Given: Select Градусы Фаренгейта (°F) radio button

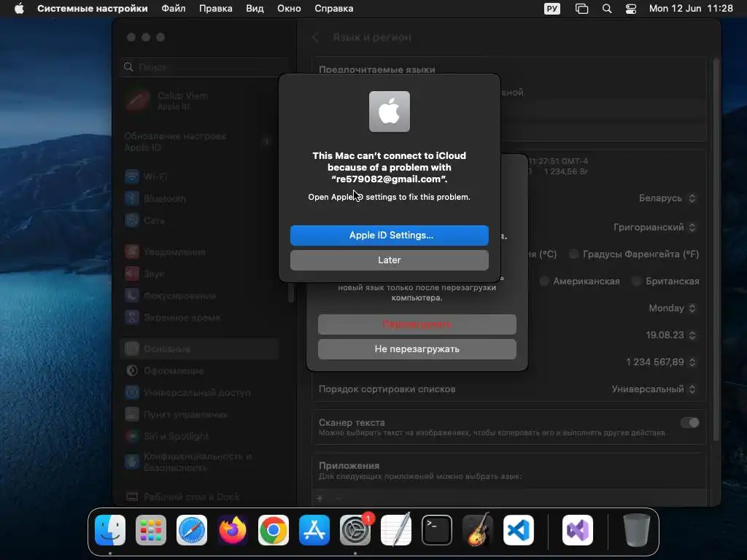Looking at the screenshot, I should pos(573,254).
